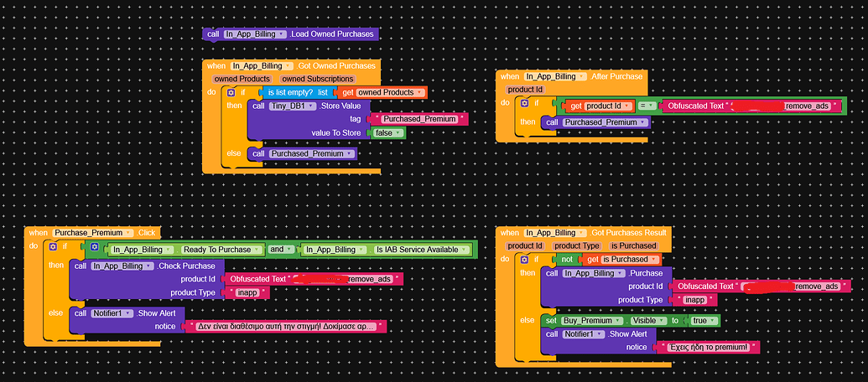
Task: Open the 'true' boolean dropdown
Action: [703, 321]
